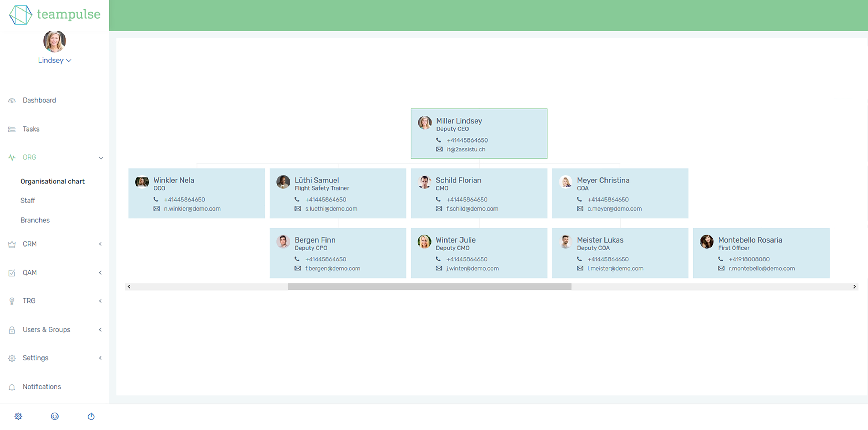This screenshot has height=430, width=868.
Task: Click the ORG pulse icon
Action: coord(12,157)
